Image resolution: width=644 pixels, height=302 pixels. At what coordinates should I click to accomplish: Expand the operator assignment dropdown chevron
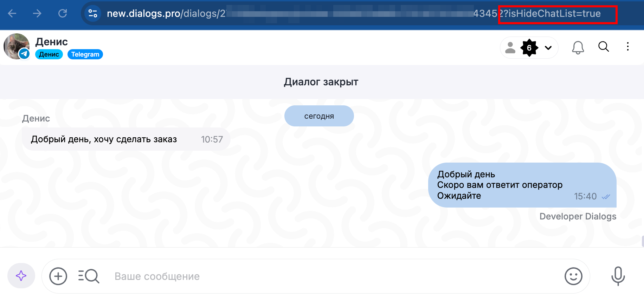coord(548,48)
